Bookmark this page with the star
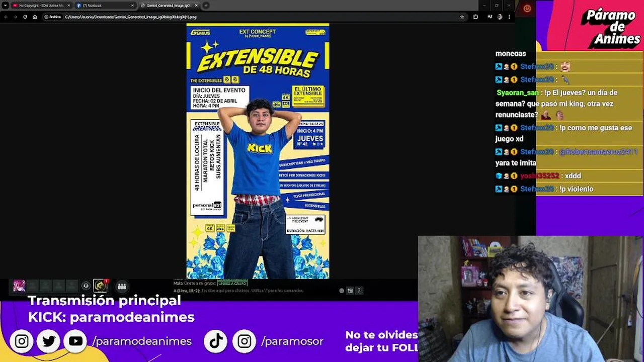 click(462, 17)
